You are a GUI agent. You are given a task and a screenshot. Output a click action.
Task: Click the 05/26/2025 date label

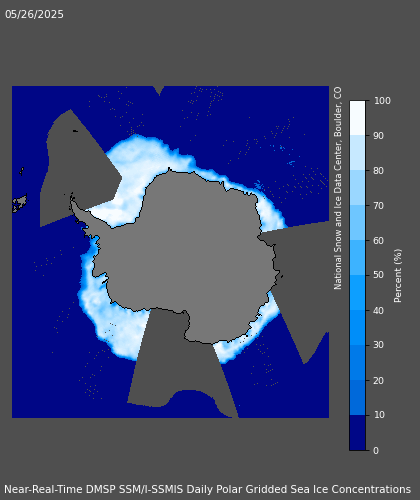[34, 14]
